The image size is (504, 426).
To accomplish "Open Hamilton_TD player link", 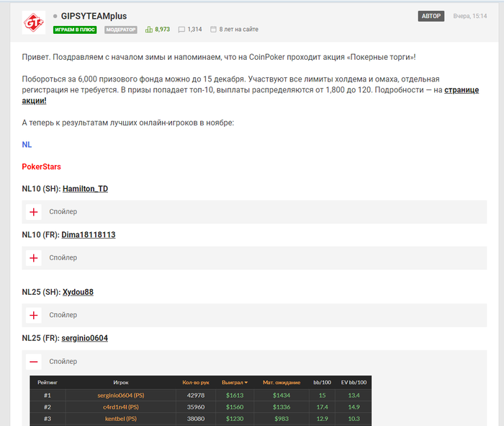I will pyautogui.click(x=85, y=189).
